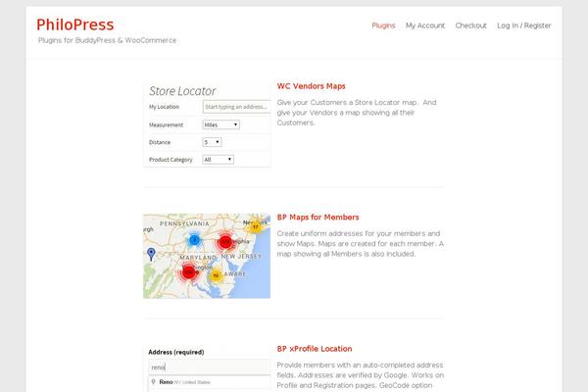Click the Store Locator heading text

(182, 91)
